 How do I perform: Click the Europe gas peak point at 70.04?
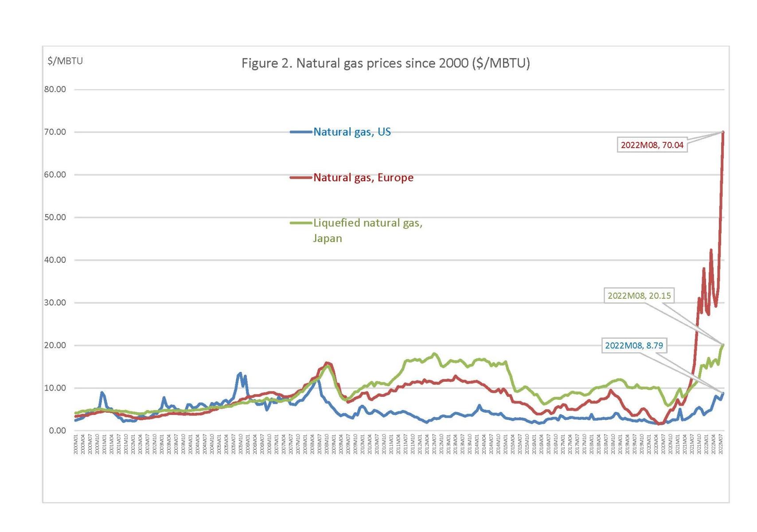coord(723,132)
